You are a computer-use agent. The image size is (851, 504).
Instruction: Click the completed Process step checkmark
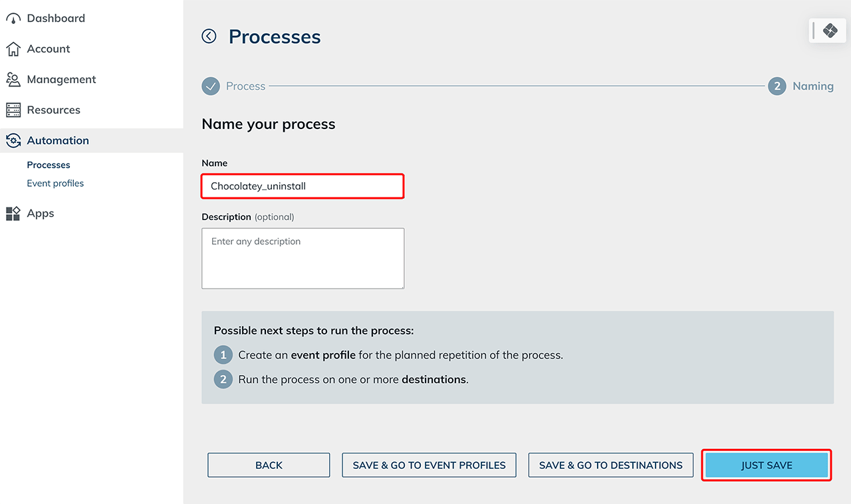[211, 86]
